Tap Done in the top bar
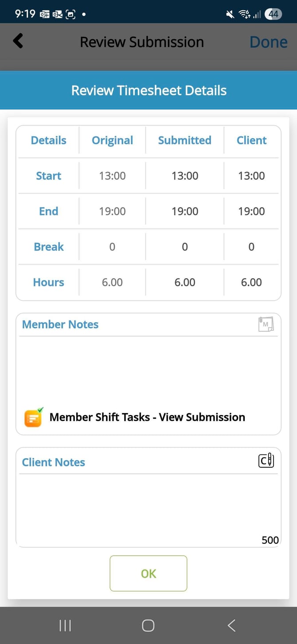The image size is (297, 644). click(x=268, y=42)
